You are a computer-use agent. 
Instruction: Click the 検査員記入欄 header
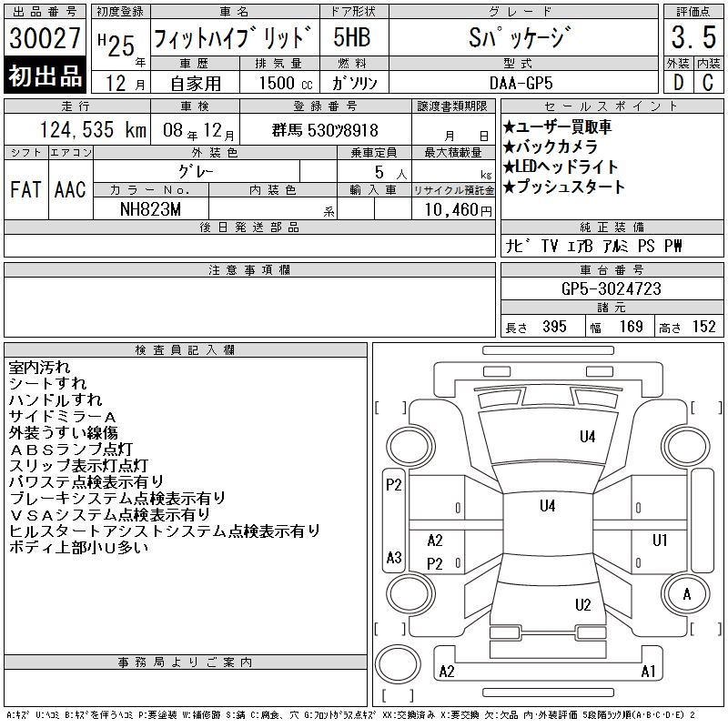[186, 350]
